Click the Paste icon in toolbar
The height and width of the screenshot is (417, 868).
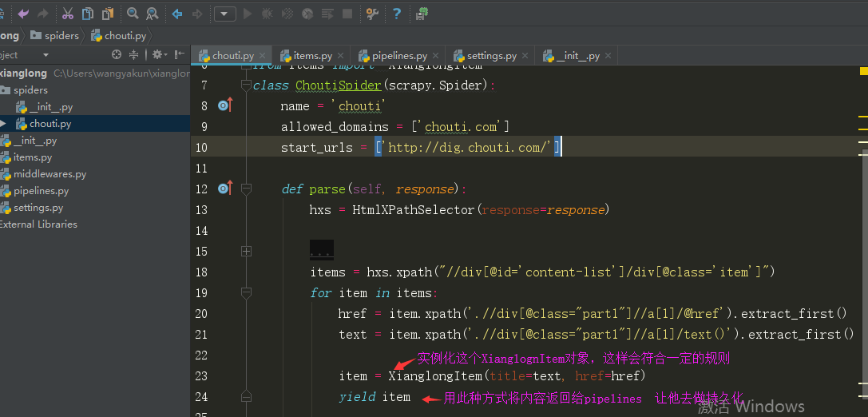coord(107,14)
